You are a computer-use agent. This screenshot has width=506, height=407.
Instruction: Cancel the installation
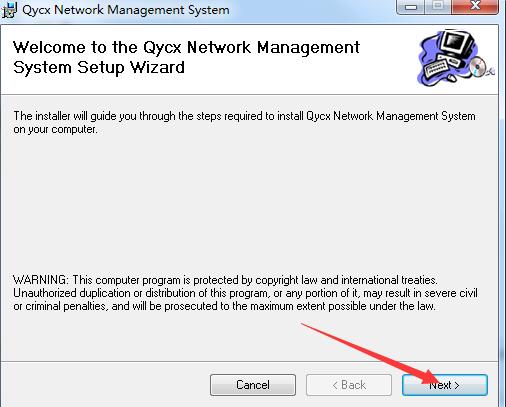pyautogui.click(x=253, y=385)
